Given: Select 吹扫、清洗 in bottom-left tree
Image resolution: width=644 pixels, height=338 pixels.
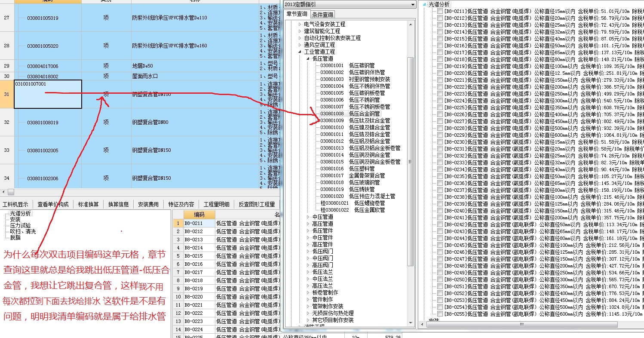Looking at the screenshot, I should pyautogui.click(x=23, y=232).
